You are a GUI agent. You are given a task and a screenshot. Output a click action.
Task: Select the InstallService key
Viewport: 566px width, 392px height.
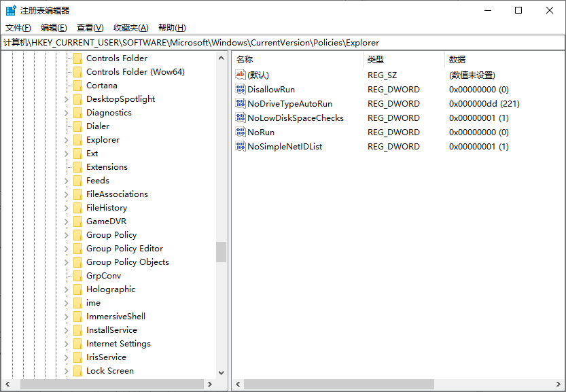[x=111, y=330]
